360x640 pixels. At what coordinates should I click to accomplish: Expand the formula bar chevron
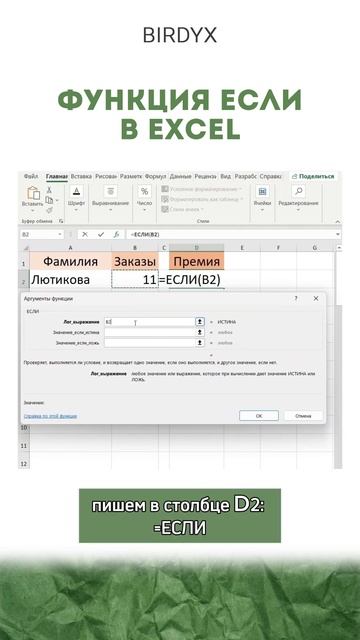[x=338, y=234]
